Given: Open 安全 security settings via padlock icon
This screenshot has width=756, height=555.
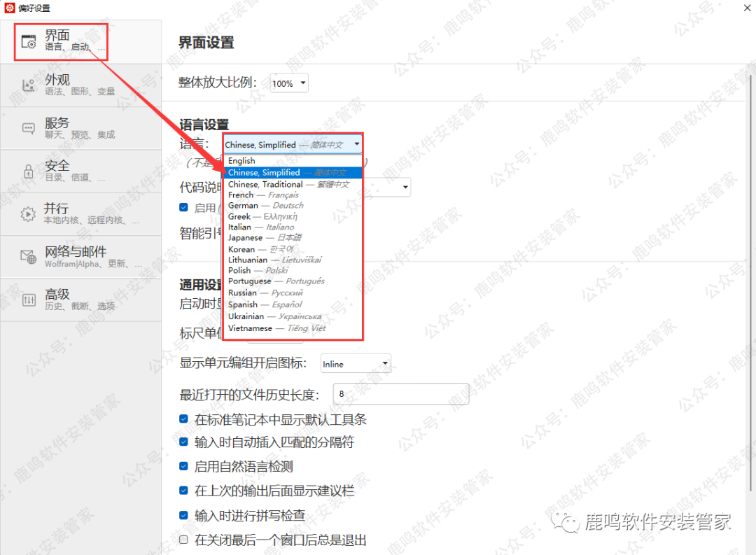Looking at the screenshot, I should pyautogui.click(x=28, y=171).
